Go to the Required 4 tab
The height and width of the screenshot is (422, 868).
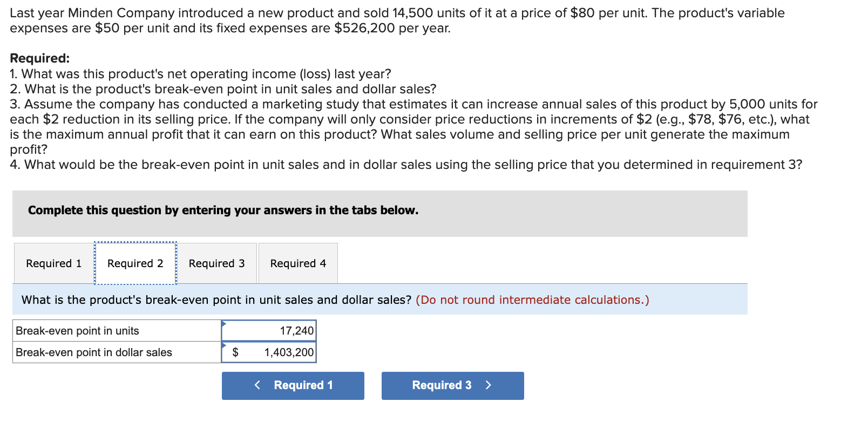click(298, 263)
